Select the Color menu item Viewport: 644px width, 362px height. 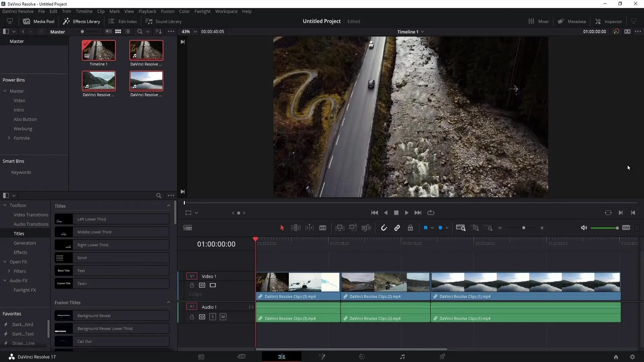(184, 11)
